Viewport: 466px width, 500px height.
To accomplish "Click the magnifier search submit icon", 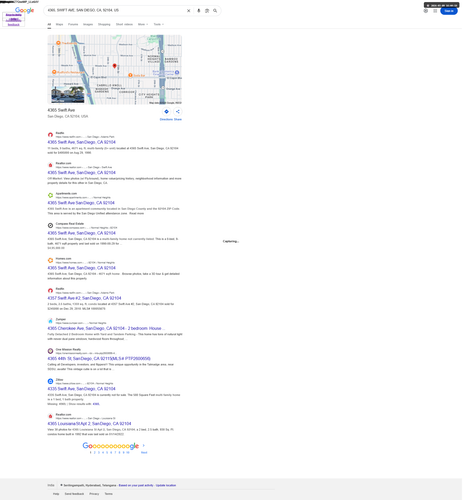I will click(215, 11).
